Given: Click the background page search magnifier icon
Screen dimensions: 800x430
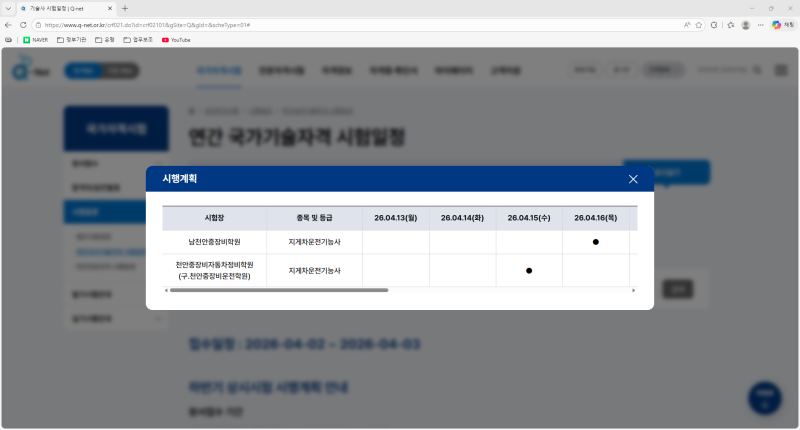Looking at the screenshot, I should point(757,70).
